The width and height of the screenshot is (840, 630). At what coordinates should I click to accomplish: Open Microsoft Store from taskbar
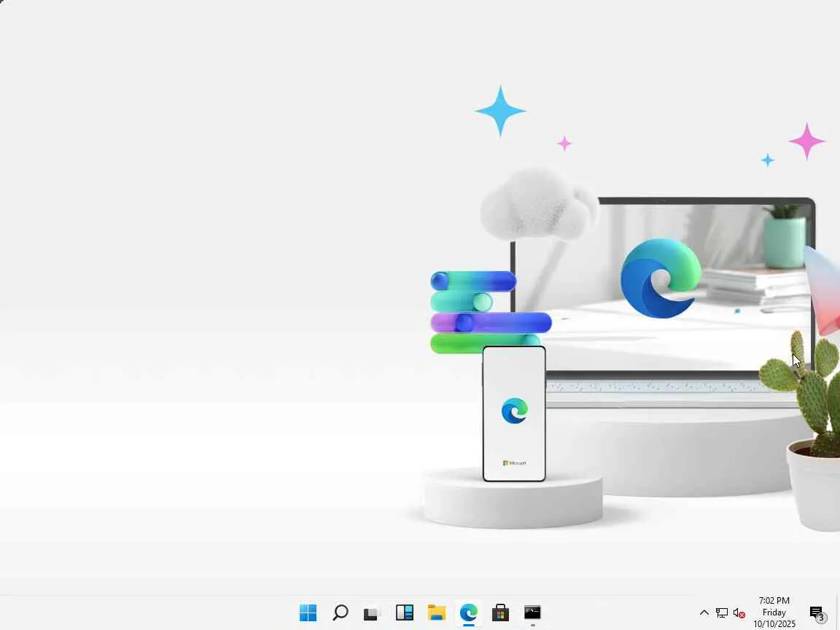(x=500, y=612)
